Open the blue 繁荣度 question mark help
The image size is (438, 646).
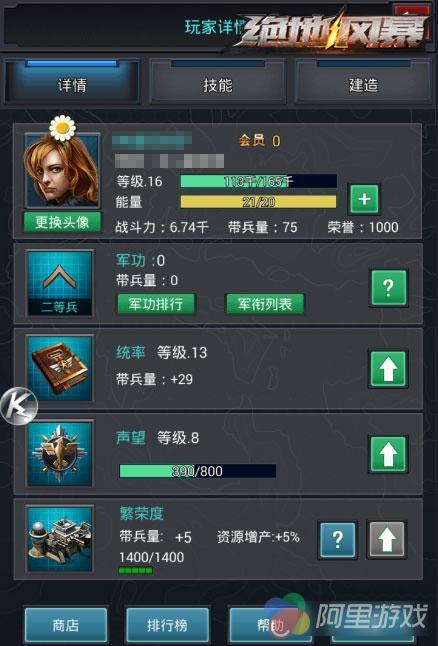[x=337, y=539]
